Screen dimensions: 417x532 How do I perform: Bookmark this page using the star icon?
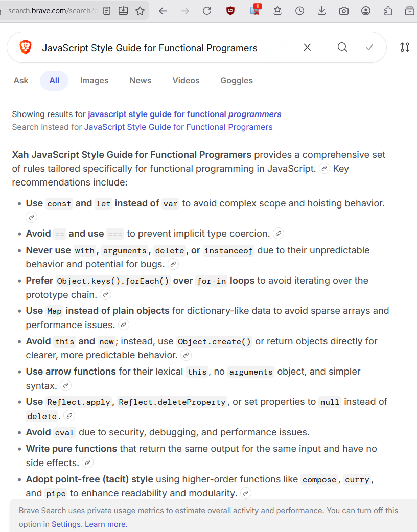[140, 10]
